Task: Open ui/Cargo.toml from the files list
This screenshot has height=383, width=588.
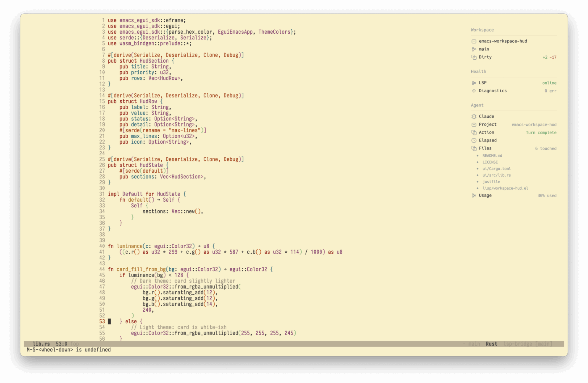Action: (496, 169)
